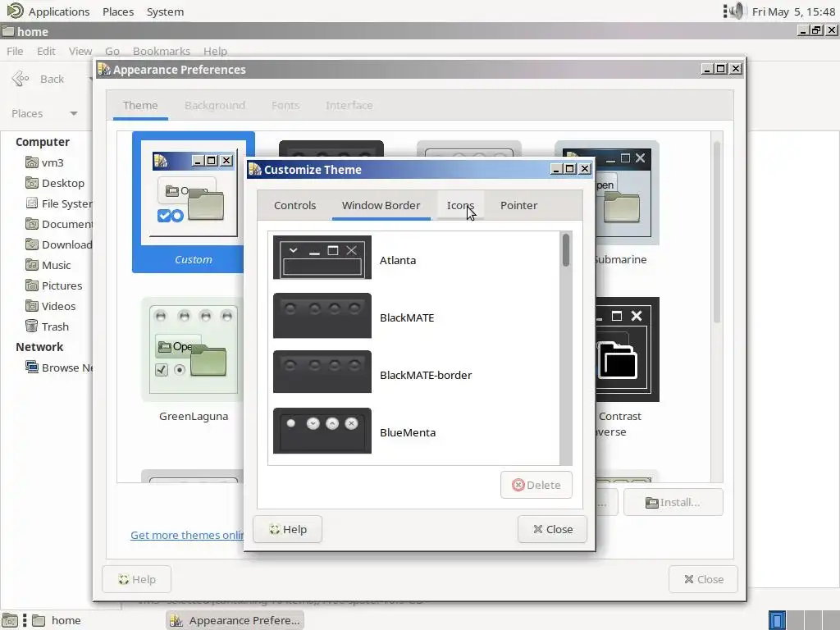The width and height of the screenshot is (840, 630).
Task: Click the Get more themes online link
Action: [x=187, y=535]
